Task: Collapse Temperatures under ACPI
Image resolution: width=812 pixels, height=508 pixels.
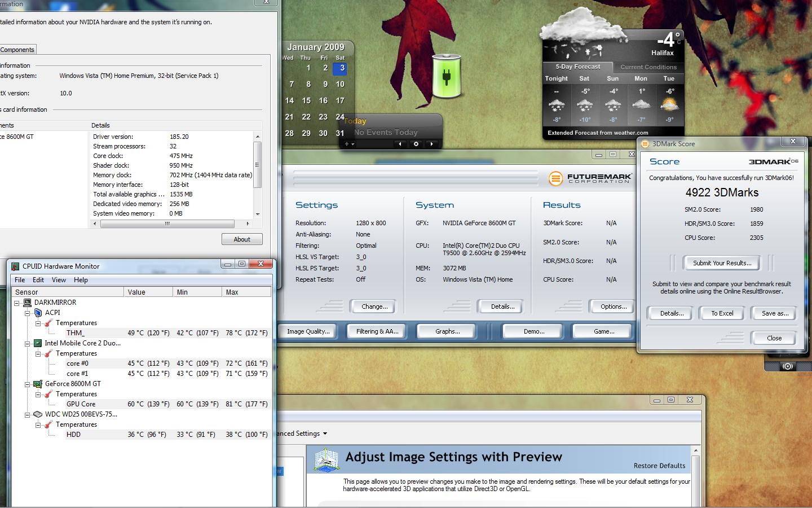Action: tap(38, 323)
